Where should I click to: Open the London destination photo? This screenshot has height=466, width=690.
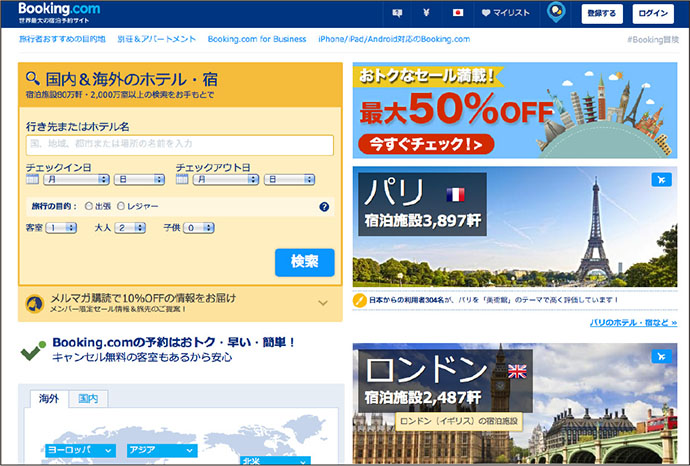coord(515,403)
